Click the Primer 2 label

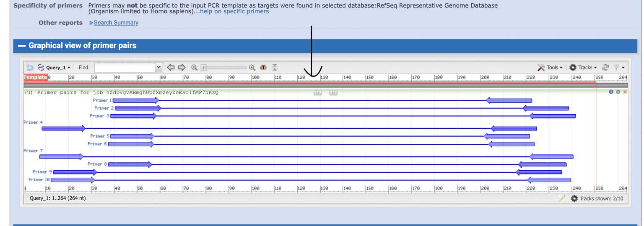pyautogui.click(x=104, y=108)
